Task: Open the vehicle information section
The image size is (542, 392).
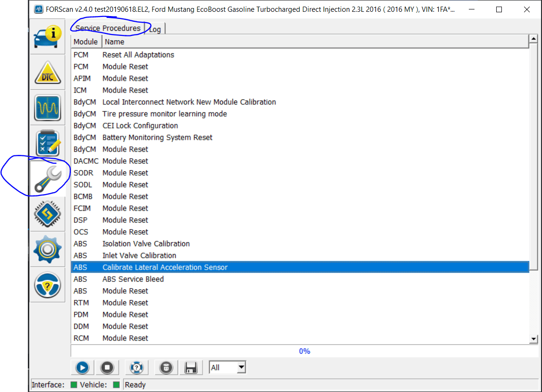Action: tap(48, 37)
